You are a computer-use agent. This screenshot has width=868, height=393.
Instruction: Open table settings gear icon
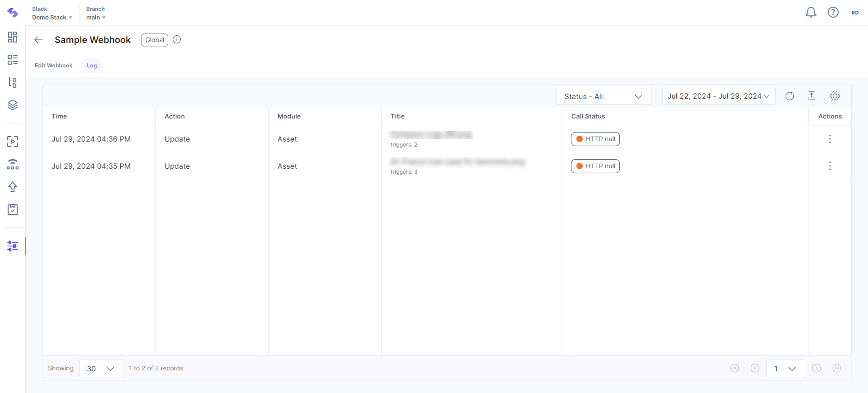[835, 96]
